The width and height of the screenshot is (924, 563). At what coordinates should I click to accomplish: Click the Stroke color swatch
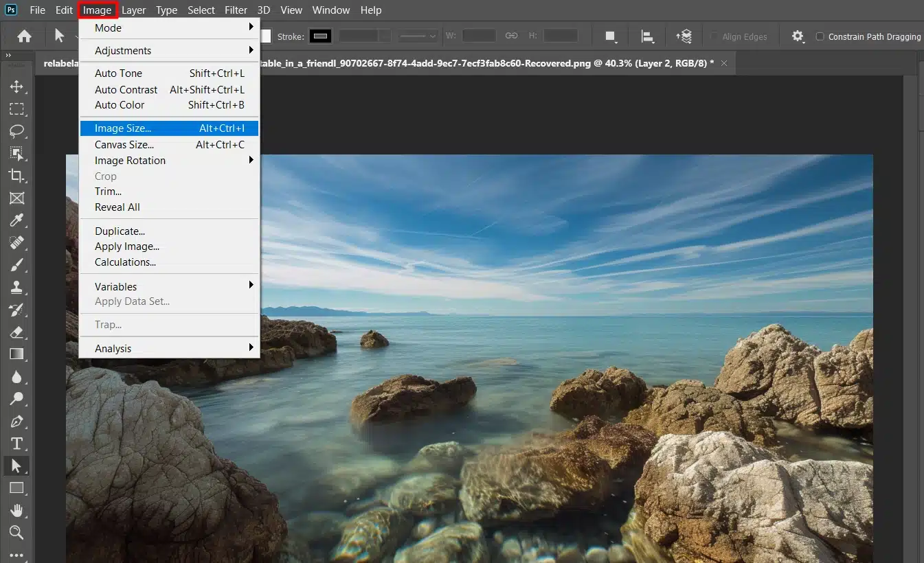pyautogui.click(x=320, y=36)
